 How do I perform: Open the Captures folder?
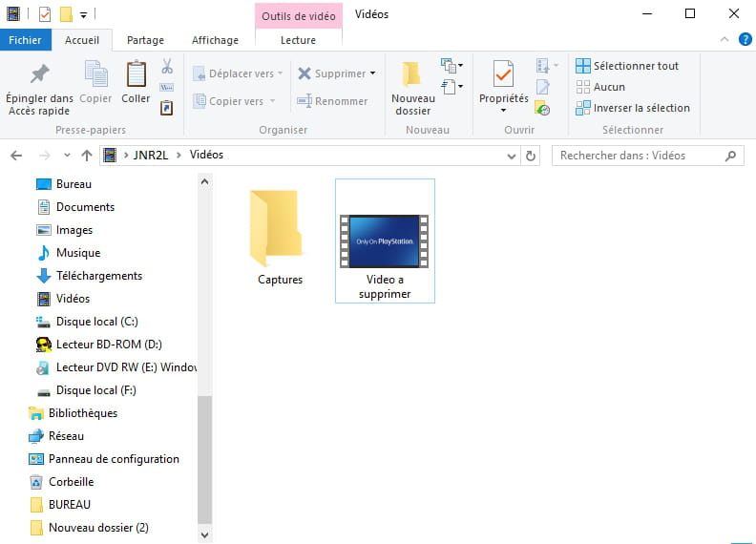[x=277, y=237]
